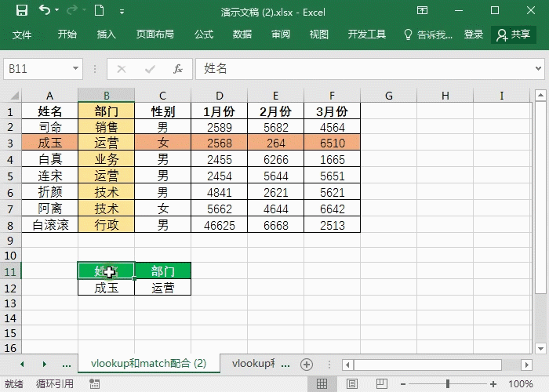Adjust the zoom slider handle
Viewport: 549px width, 392px height.
coord(447,384)
